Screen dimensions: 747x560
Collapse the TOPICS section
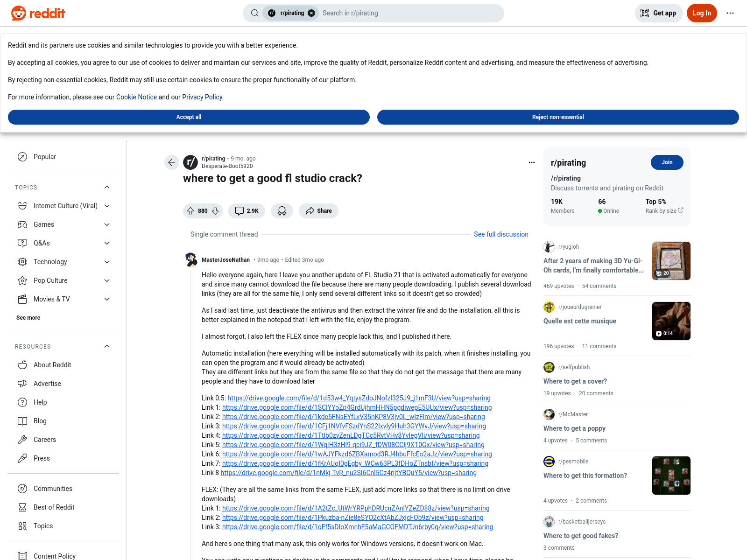107,187
